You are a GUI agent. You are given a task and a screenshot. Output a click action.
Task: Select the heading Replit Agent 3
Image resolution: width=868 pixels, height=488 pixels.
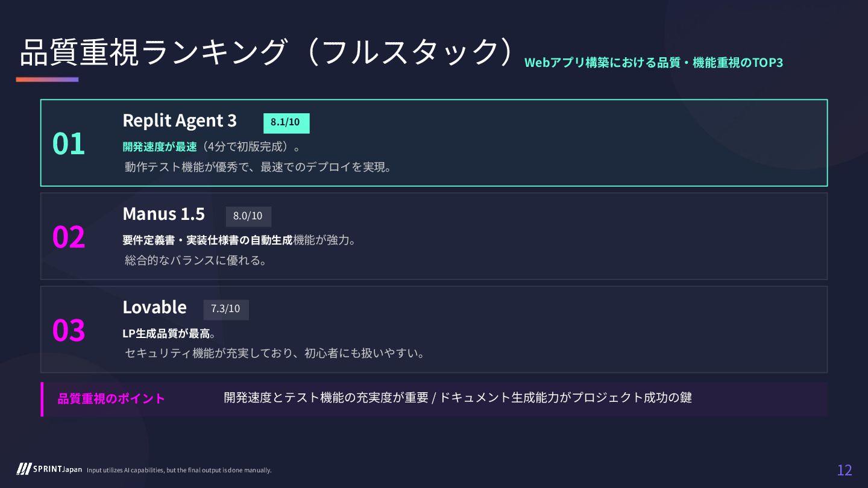180,120
